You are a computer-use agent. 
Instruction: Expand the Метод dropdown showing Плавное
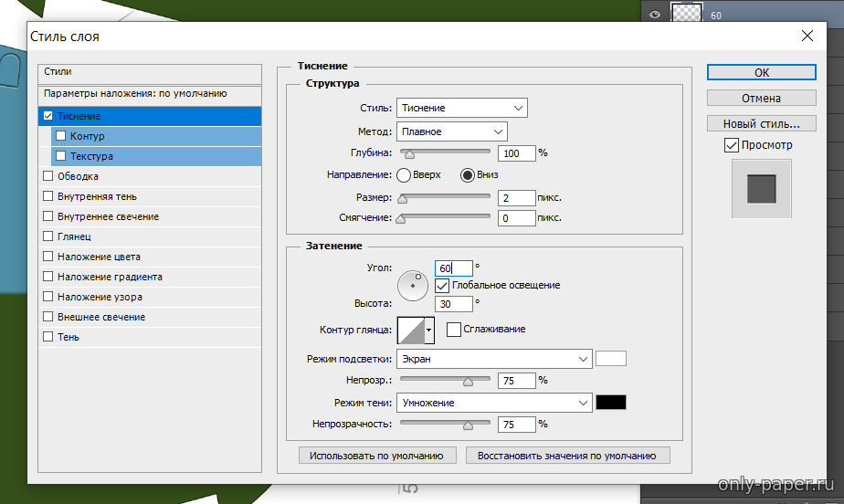451,131
